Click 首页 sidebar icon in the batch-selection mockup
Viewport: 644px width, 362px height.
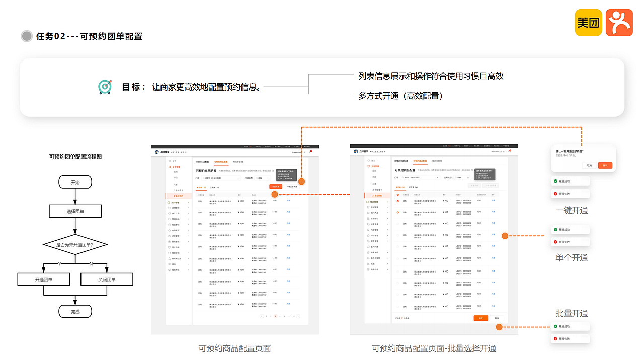tap(369, 161)
